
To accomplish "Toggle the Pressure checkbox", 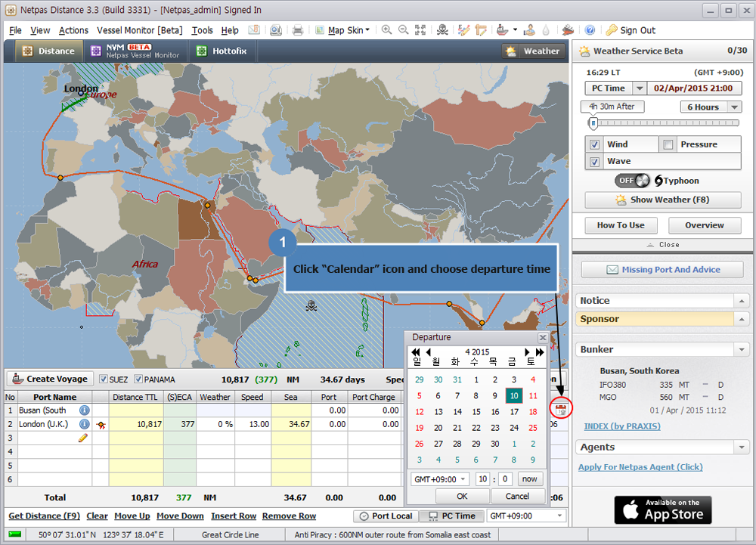I will click(x=668, y=144).
